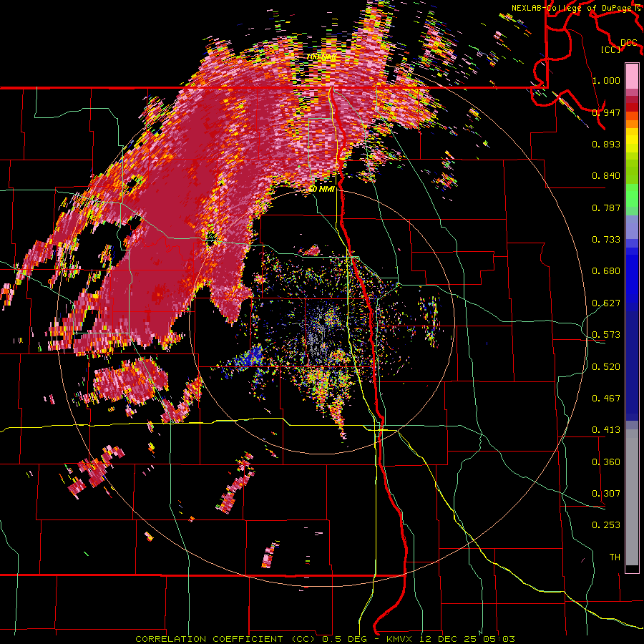Screen dimensions: 644x644
Task: Click the 50 NMI range ring label
Action: click(x=322, y=190)
